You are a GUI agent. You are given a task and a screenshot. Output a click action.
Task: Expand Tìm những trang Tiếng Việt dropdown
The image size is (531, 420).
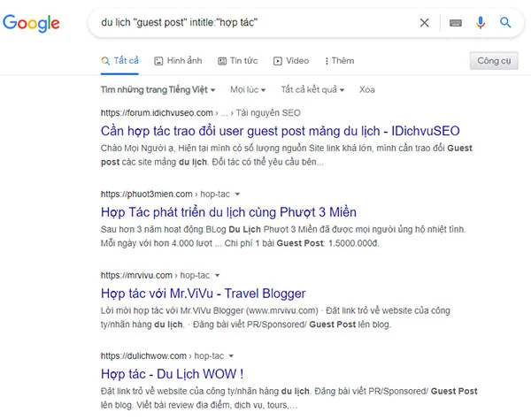point(158,89)
